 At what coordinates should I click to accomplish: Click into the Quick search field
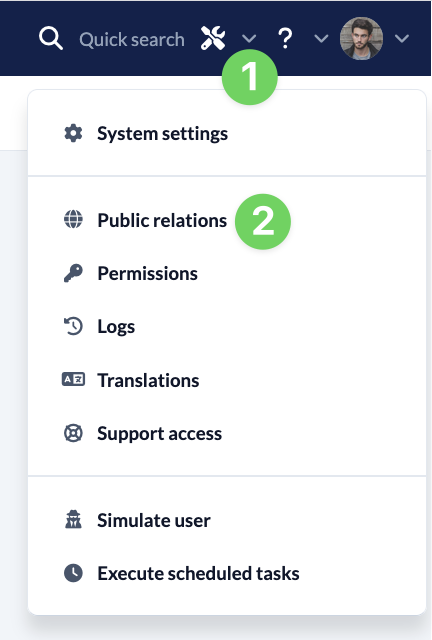coord(132,40)
